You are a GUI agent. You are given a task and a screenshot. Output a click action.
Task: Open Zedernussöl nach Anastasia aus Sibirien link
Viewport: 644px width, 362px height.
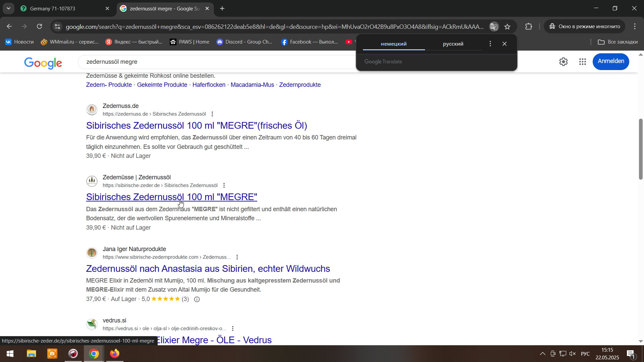(208, 269)
